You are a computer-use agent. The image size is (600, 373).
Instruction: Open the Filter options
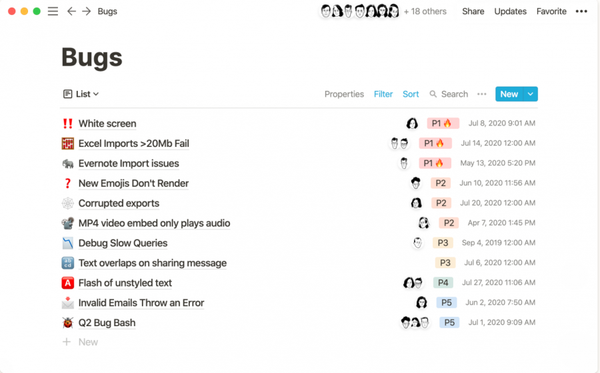point(383,94)
